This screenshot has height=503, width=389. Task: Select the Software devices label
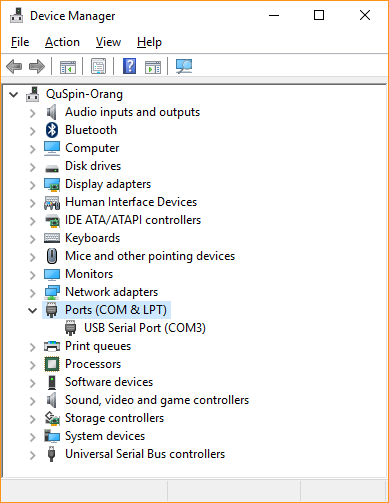pyautogui.click(x=109, y=382)
